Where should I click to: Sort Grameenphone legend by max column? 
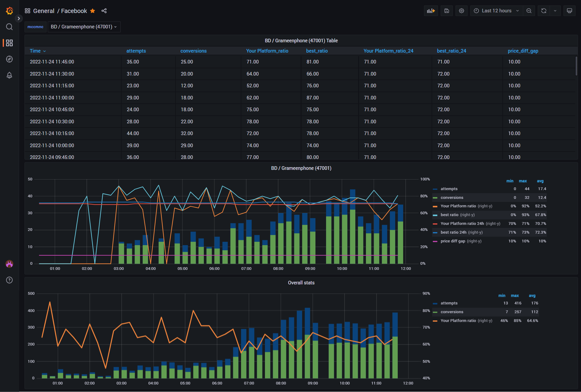coord(523,181)
